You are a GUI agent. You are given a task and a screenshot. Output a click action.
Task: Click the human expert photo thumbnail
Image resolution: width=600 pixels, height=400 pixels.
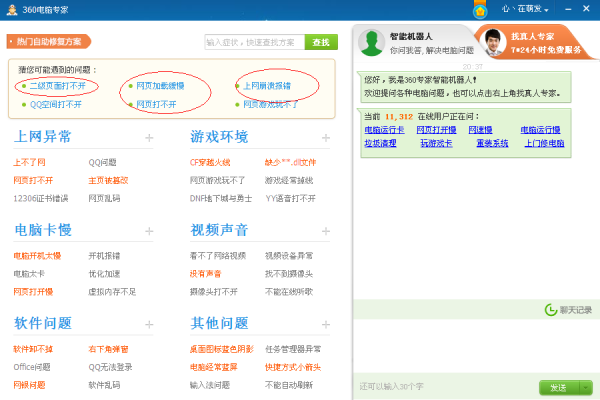coord(493,42)
